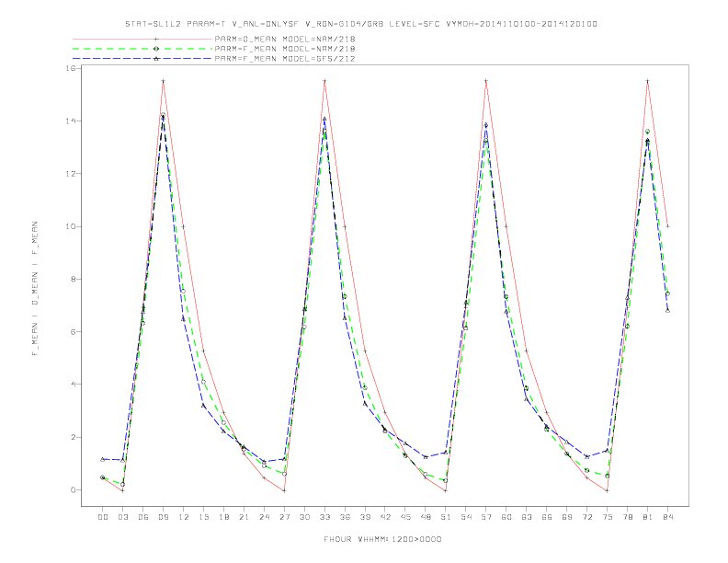Click the x-axis hour label 12
This screenshot has width=728, height=563.
pyautogui.click(x=184, y=517)
